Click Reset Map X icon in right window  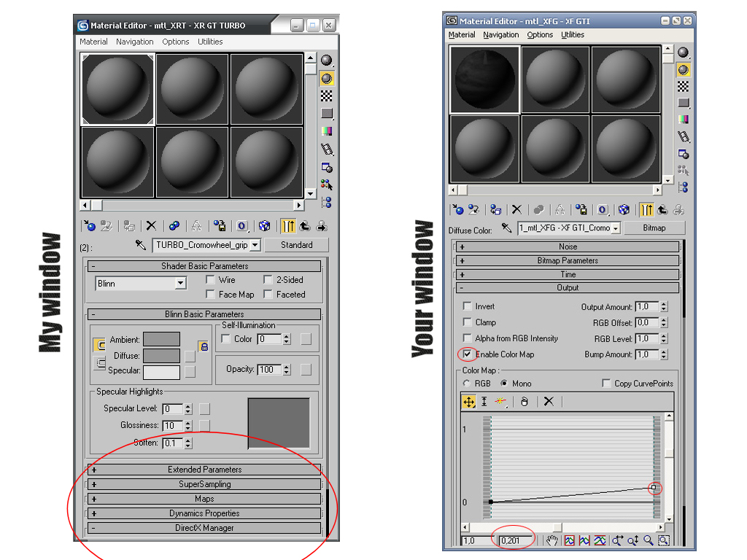tap(517, 209)
